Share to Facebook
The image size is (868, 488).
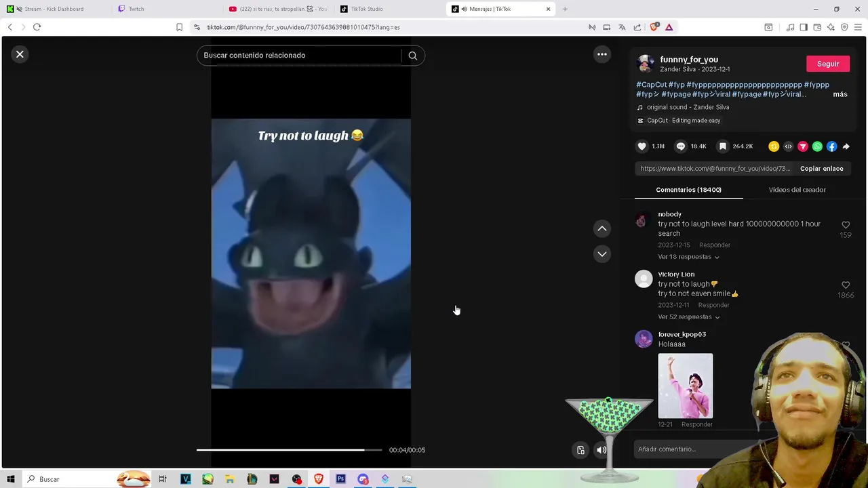pos(831,146)
